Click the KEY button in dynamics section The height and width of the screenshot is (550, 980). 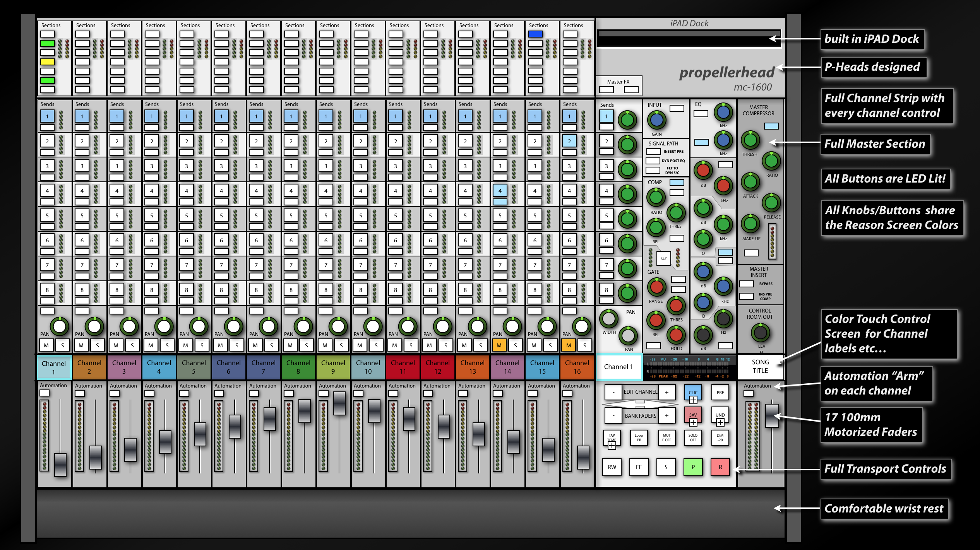tap(663, 258)
